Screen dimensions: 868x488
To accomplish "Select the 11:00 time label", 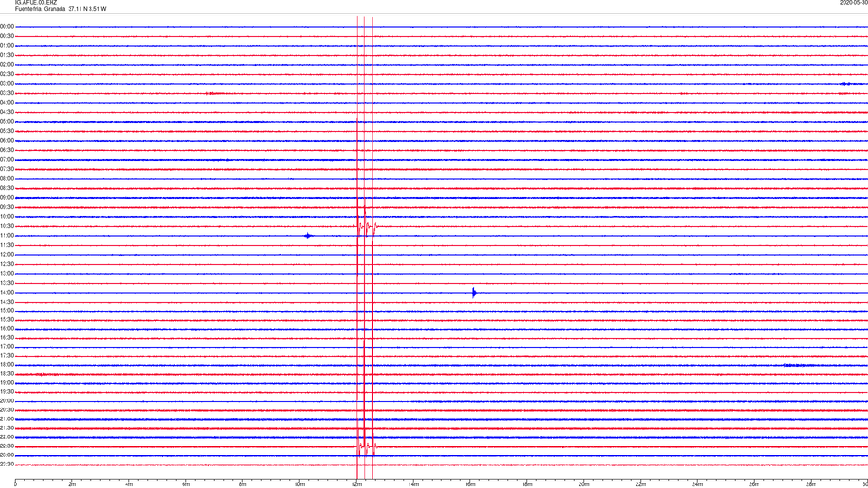I will (6, 236).
